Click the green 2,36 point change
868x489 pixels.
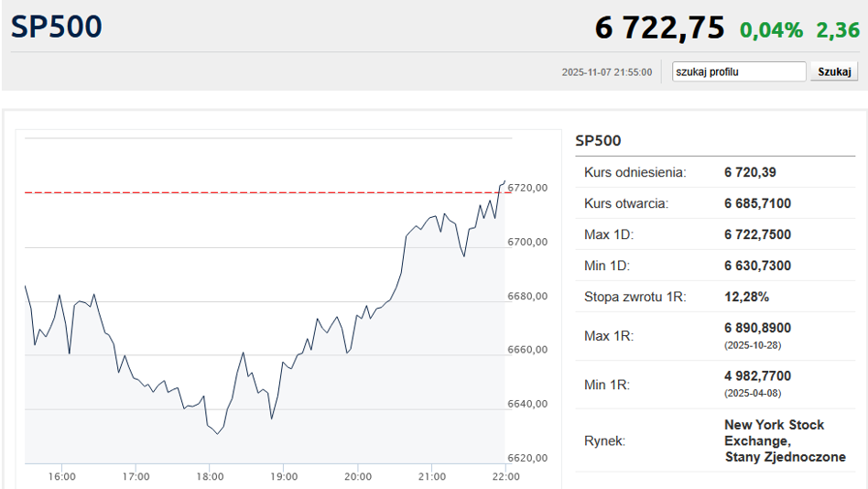[837, 30]
